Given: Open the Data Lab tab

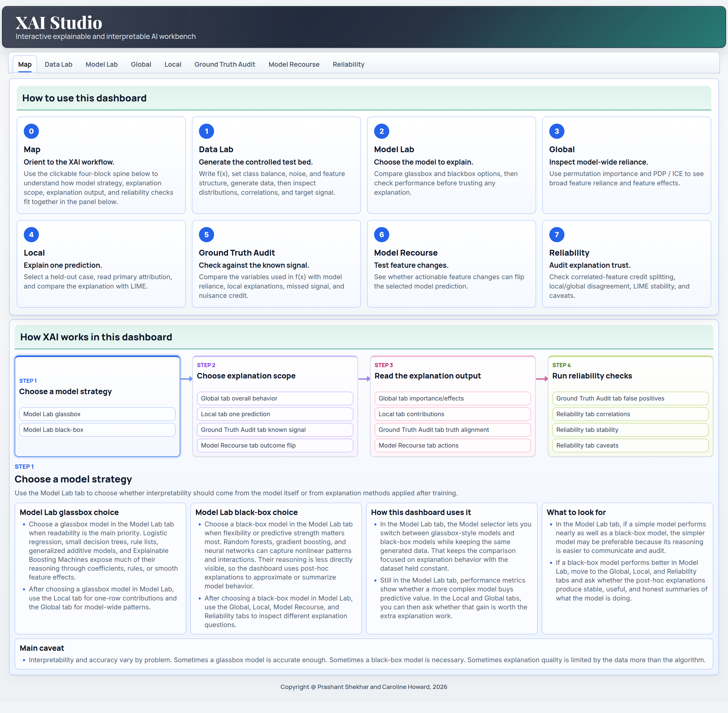Looking at the screenshot, I should tap(58, 64).
